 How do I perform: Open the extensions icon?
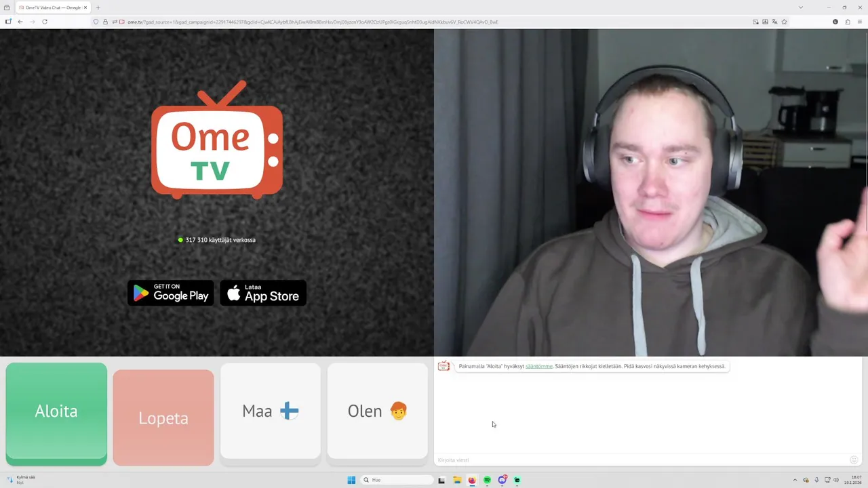coord(848,22)
